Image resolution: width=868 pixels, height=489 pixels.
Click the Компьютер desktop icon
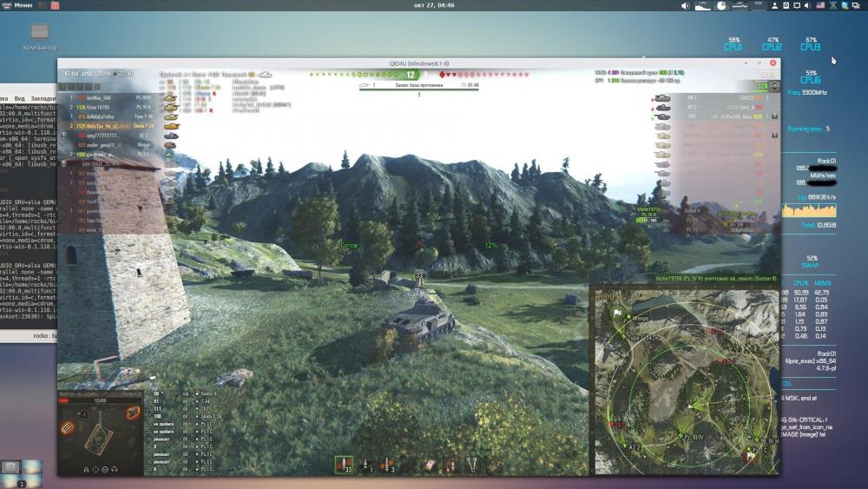point(40,36)
